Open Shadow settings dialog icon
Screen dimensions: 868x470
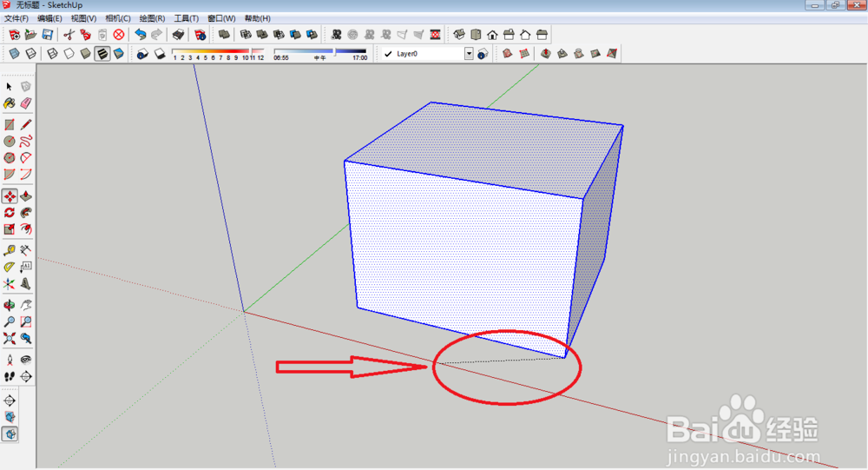pos(142,54)
